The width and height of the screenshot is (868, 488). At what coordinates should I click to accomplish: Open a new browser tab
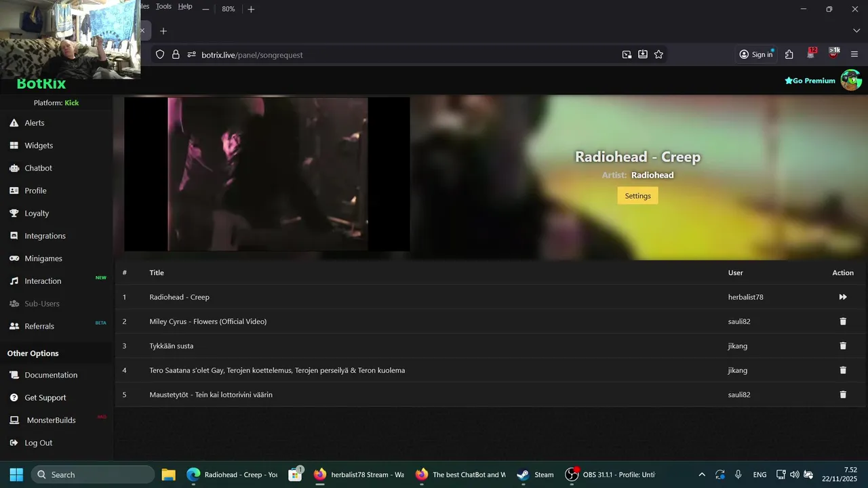point(163,30)
